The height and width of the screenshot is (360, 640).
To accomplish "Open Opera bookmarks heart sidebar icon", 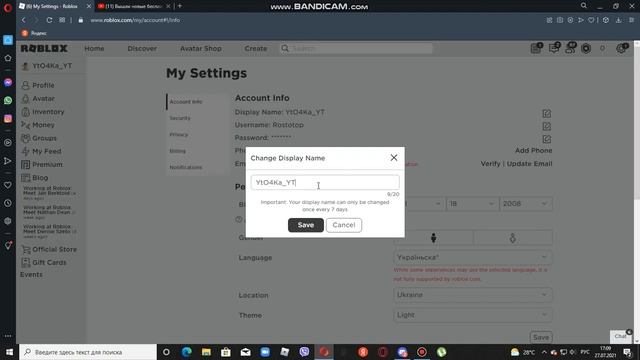I will [8, 185].
